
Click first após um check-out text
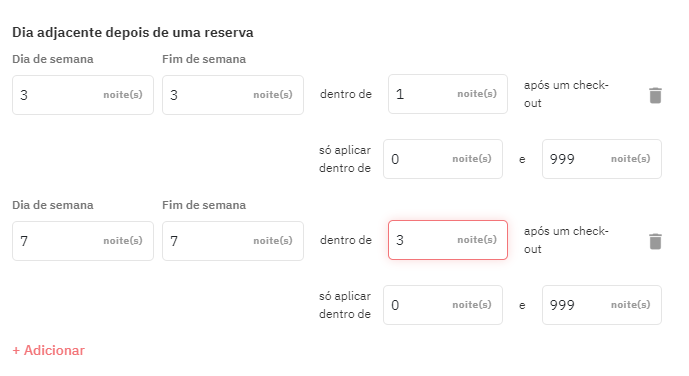(566, 94)
